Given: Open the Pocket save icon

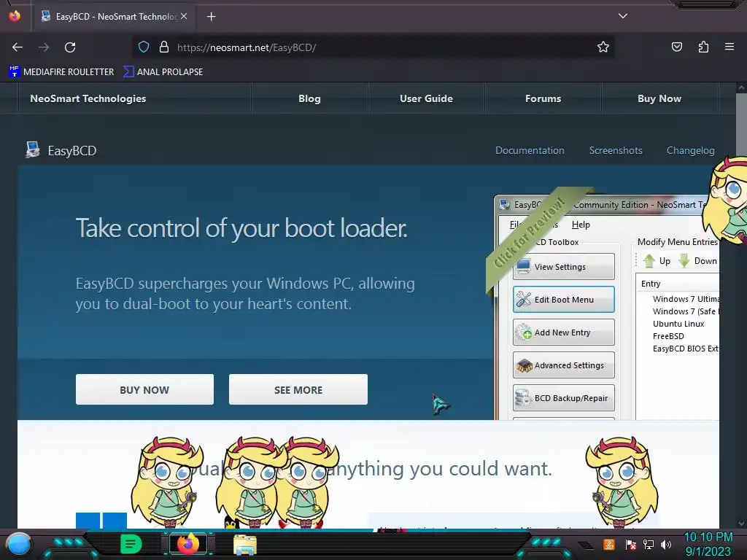Looking at the screenshot, I should pos(676,47).
